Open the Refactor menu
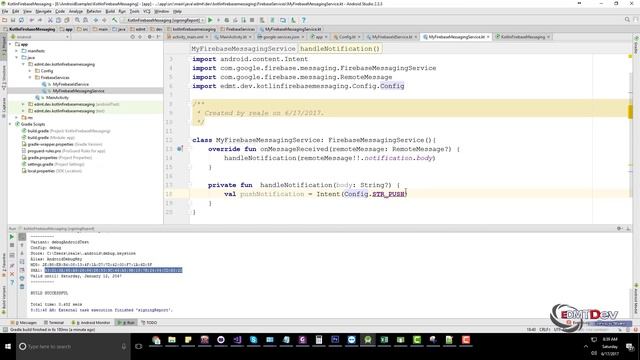 pos(93,11)
